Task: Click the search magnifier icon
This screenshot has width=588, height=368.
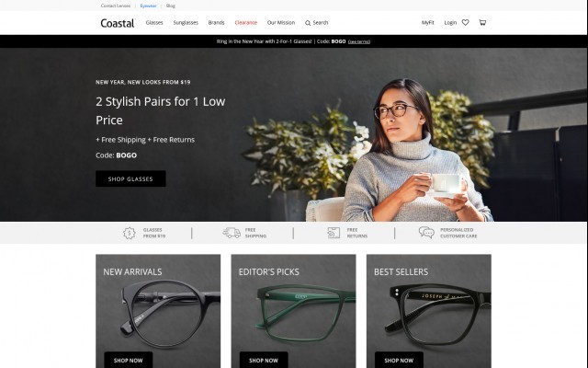Action: pyautogui.click(x=308, y=23)
